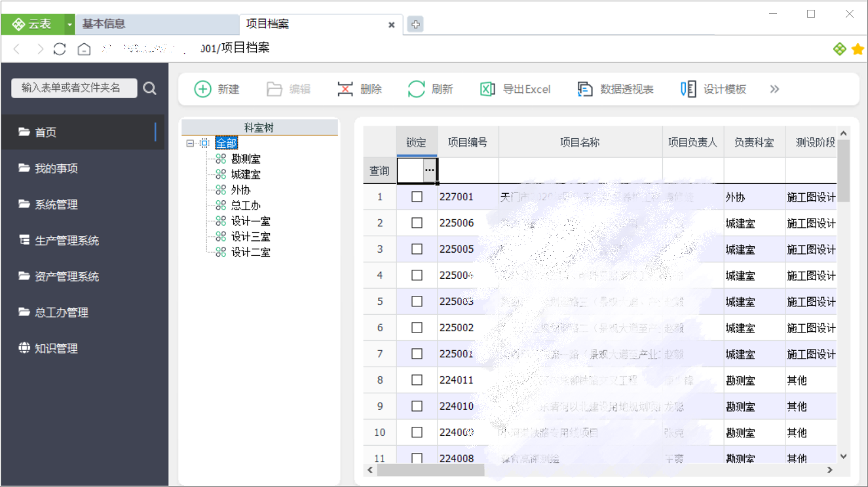Click the 知识管理 globe icon
The width and height of the screenshot is (868, 487).
point(24,348)
